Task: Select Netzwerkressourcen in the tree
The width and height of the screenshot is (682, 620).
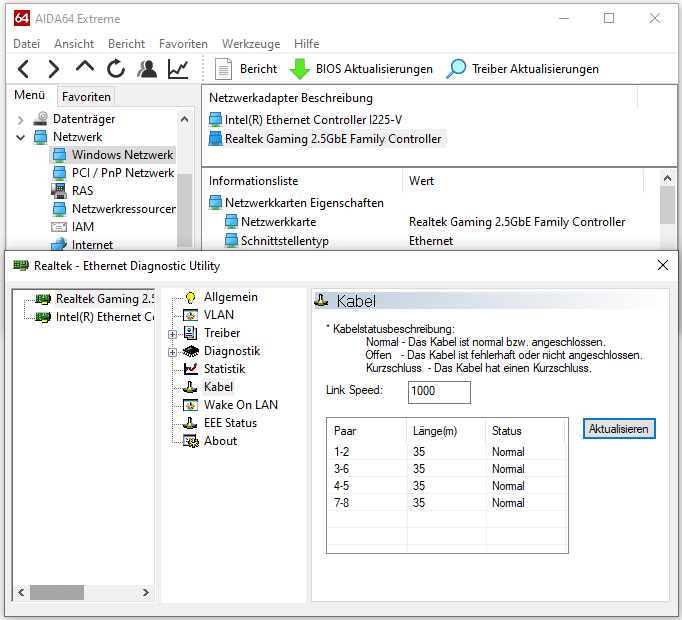Action: (124, 209)
